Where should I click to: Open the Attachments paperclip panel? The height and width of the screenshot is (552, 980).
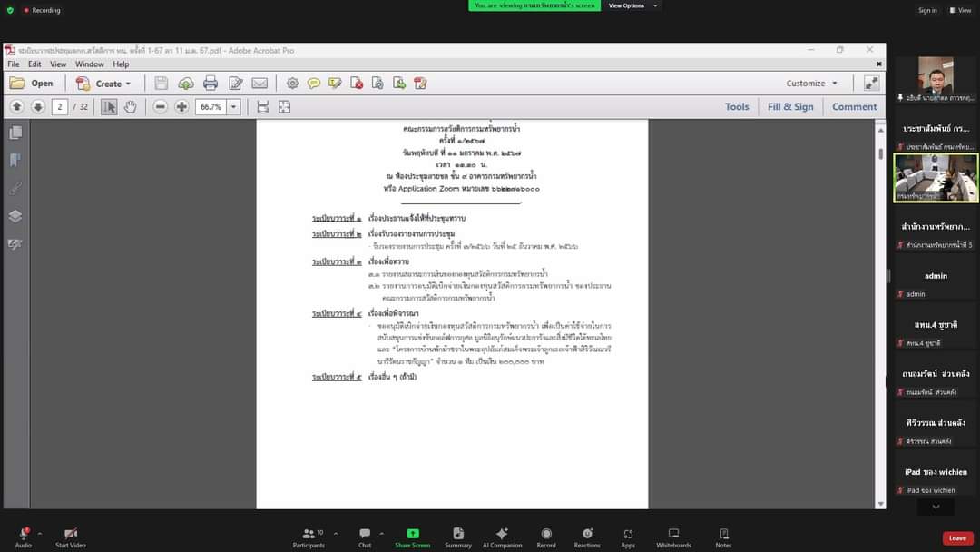(x=15, y=188)
